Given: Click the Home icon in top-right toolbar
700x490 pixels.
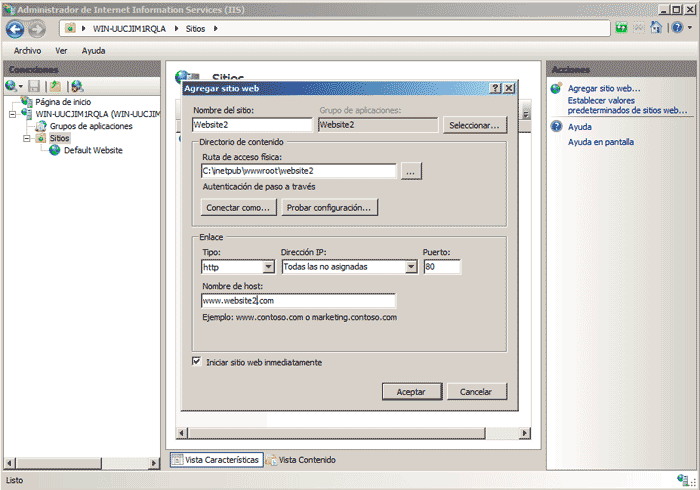Looking at the screenshot, I should point(657,29).
